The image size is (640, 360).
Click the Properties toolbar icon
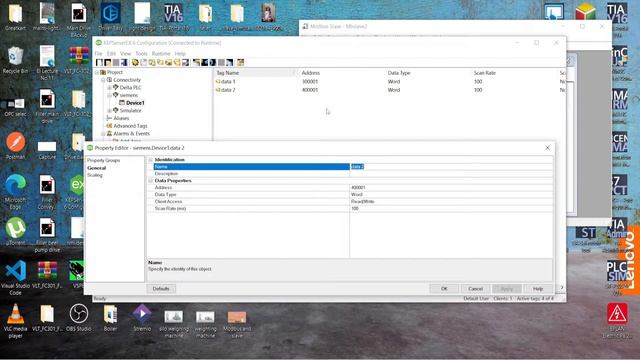(x=185, y=62)
